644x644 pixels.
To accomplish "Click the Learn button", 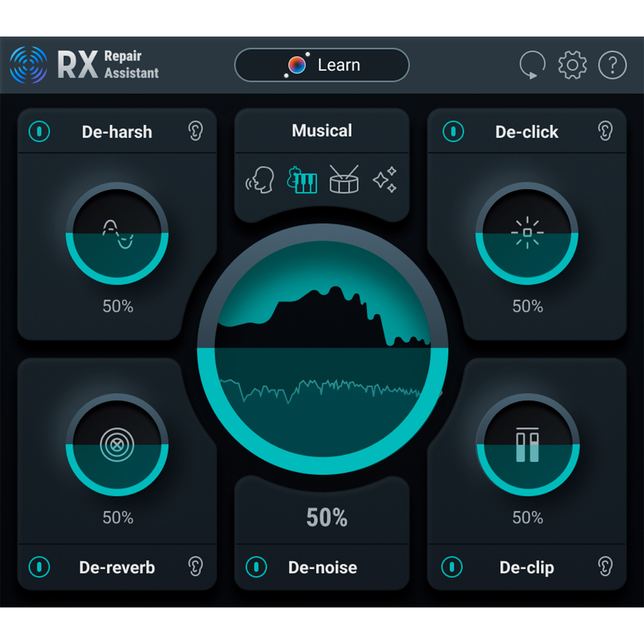I will pyautogui.click(x=322, y=65).
